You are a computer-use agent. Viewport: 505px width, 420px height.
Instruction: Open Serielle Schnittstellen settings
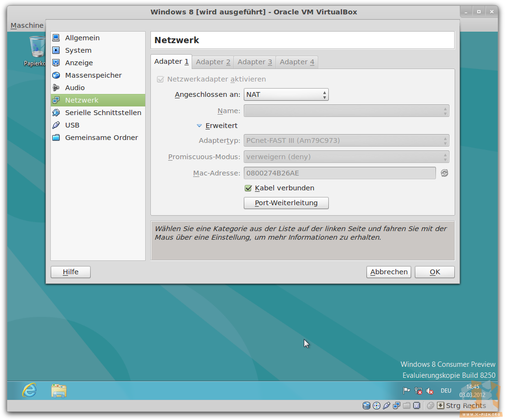coord(98,113)
